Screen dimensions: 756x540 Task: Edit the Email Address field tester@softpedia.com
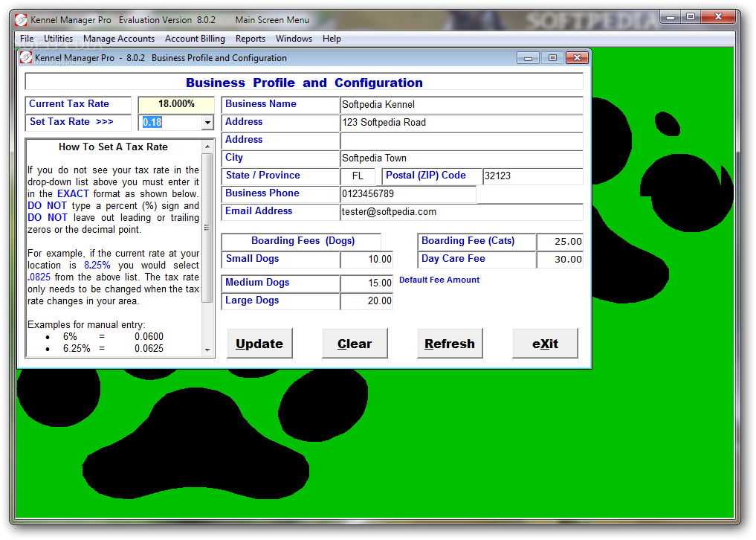pos(462,212)
